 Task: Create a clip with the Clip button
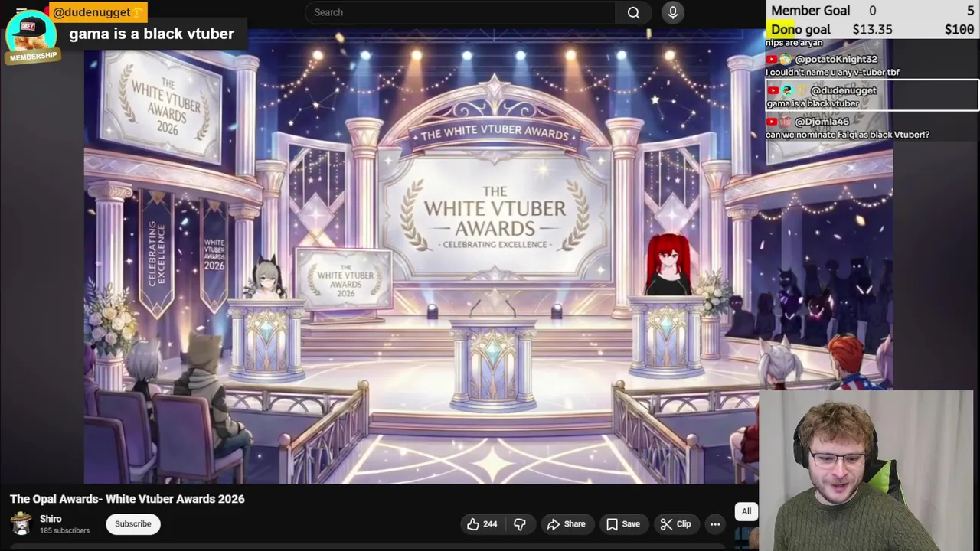point(676,524)
